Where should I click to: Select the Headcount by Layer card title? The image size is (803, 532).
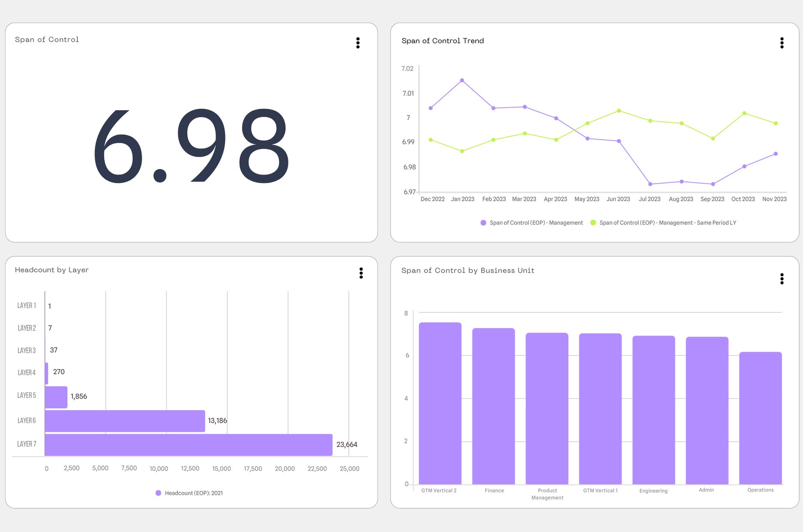pyautogui.click(x=52, y=270)
